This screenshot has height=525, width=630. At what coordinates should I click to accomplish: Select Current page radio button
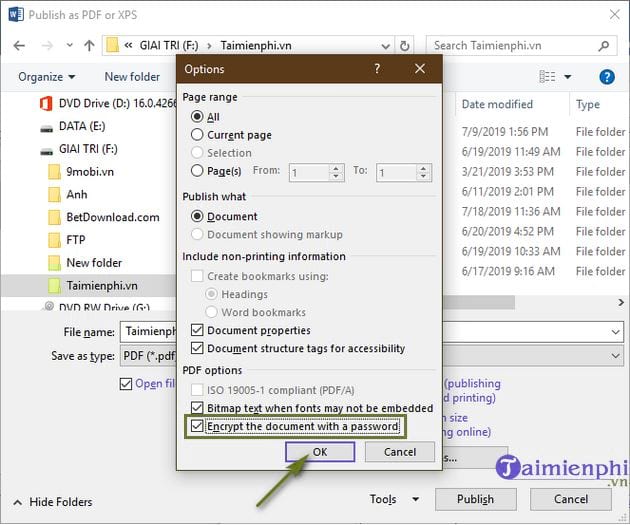197,135
